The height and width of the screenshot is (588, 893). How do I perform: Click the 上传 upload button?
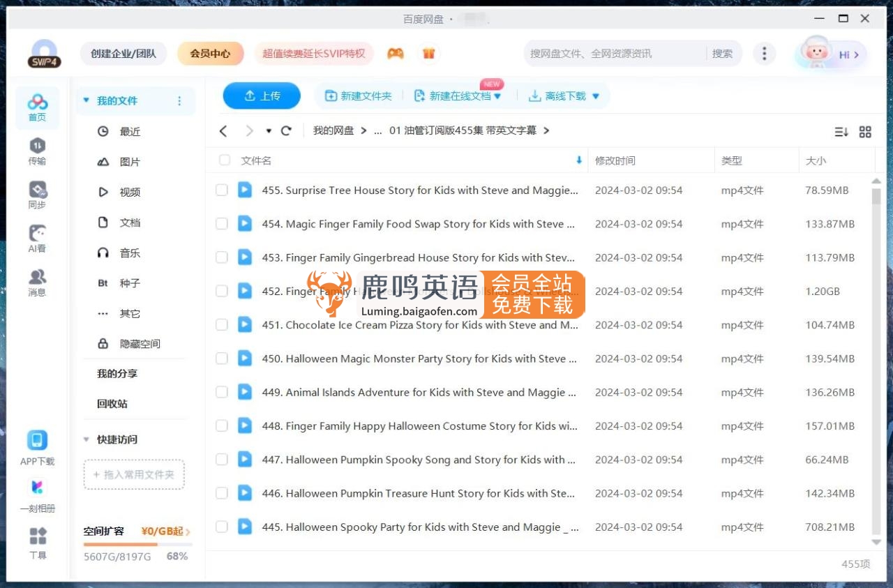[x=262, y=96]
